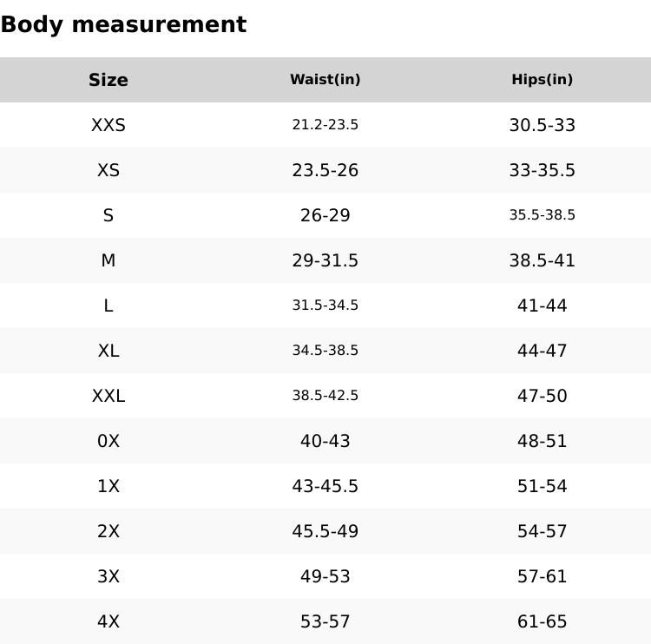Screen dimensions: 651x644
Task: Click the Body measurement heading
Action: [x=123, y=24]
